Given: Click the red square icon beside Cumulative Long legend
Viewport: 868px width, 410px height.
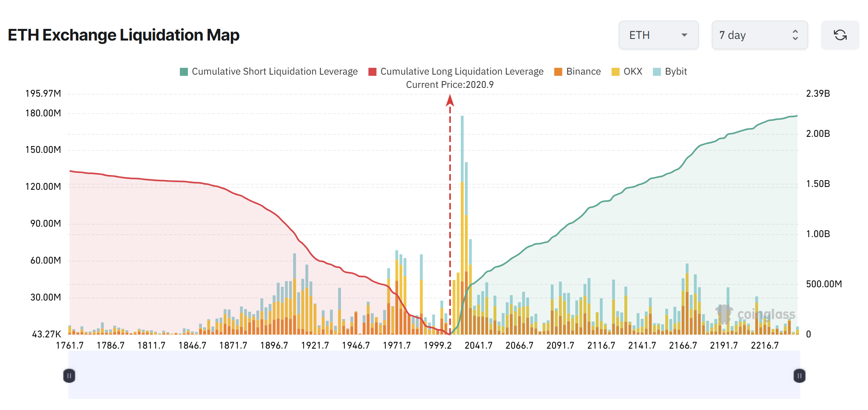Looking at the screenshot, I should [372, 71].
